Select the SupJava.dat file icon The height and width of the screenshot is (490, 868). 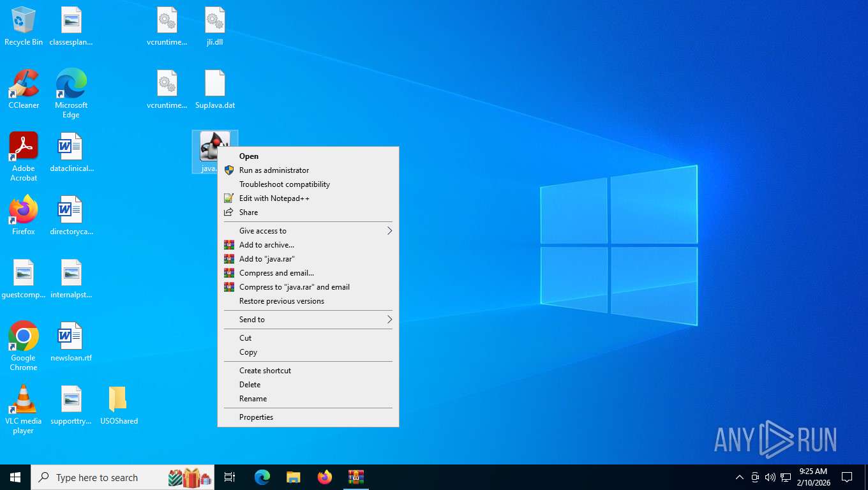215,90
